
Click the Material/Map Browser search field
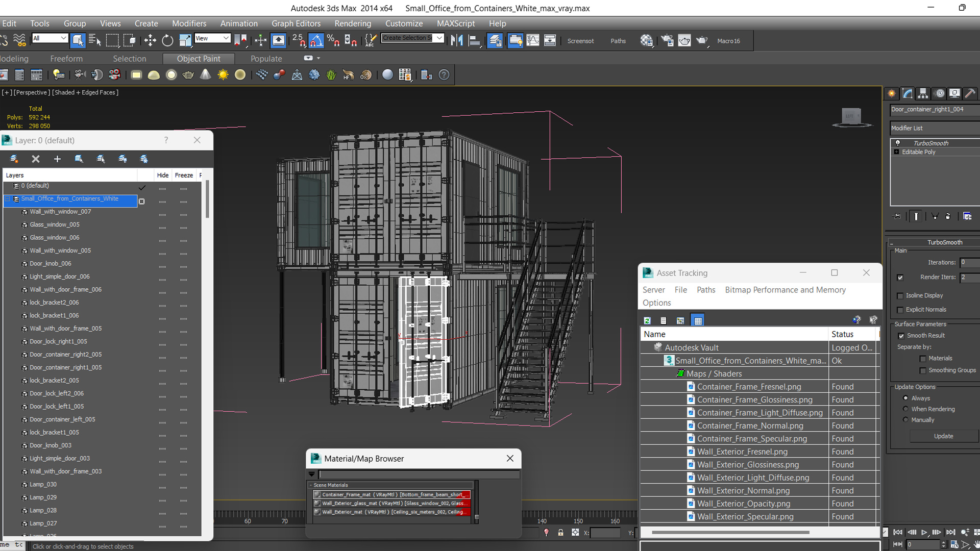pyautogui.click(x=420, y=474)
